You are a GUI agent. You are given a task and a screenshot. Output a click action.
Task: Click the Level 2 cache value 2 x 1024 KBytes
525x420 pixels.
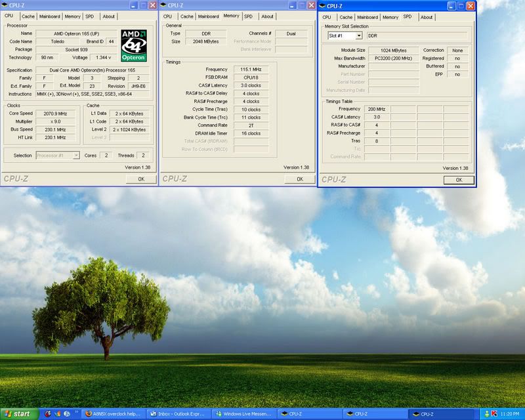coord(129,130)
